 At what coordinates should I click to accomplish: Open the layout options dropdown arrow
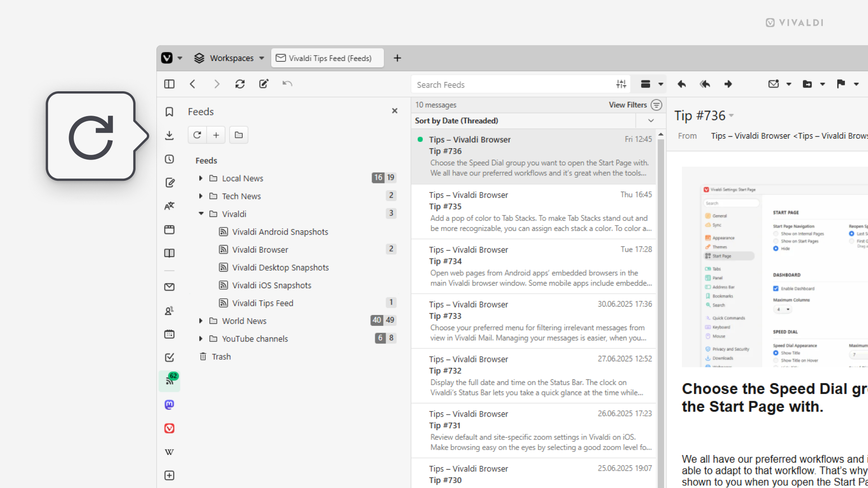tap(660, 84)
